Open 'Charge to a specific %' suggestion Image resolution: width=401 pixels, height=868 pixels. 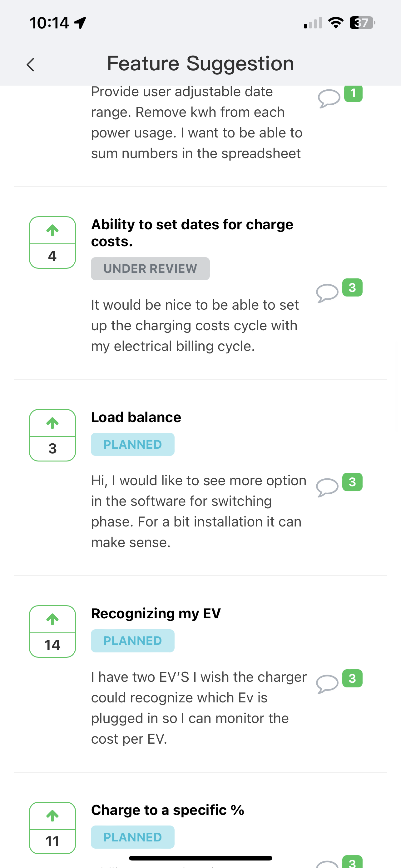167,810
